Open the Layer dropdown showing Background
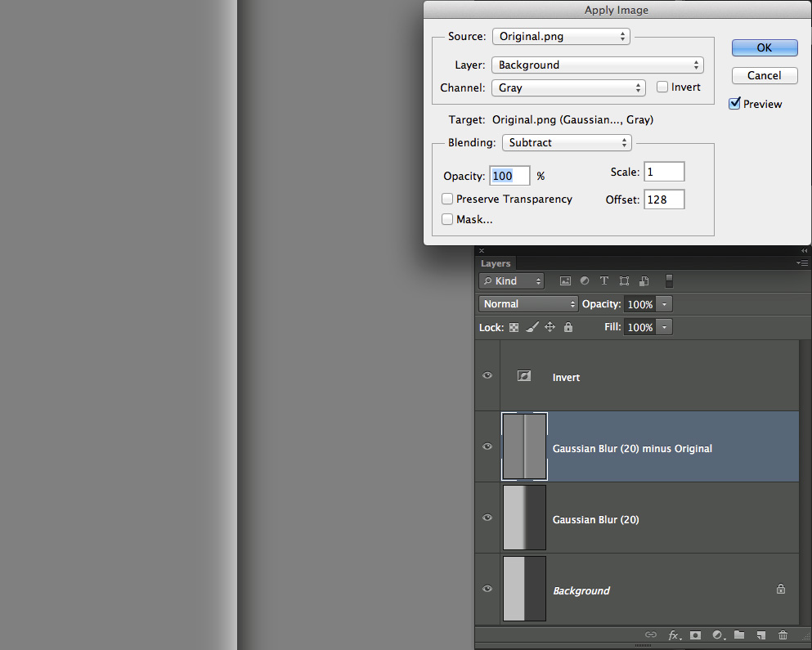Screen dimensions: 812x650 click(x=598, y=65)
